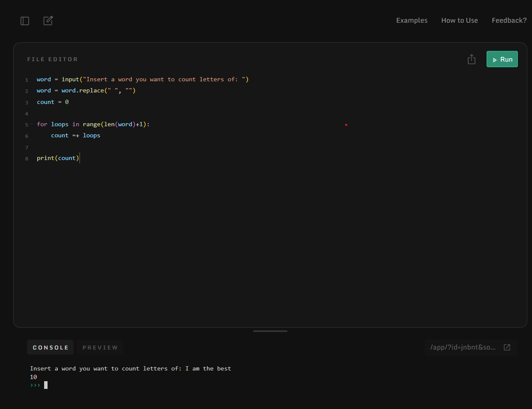This screenshot has height=409, width=532.
Task: Collapse the for loop fold arrow on line 5
Action: [x=32, y=124]
